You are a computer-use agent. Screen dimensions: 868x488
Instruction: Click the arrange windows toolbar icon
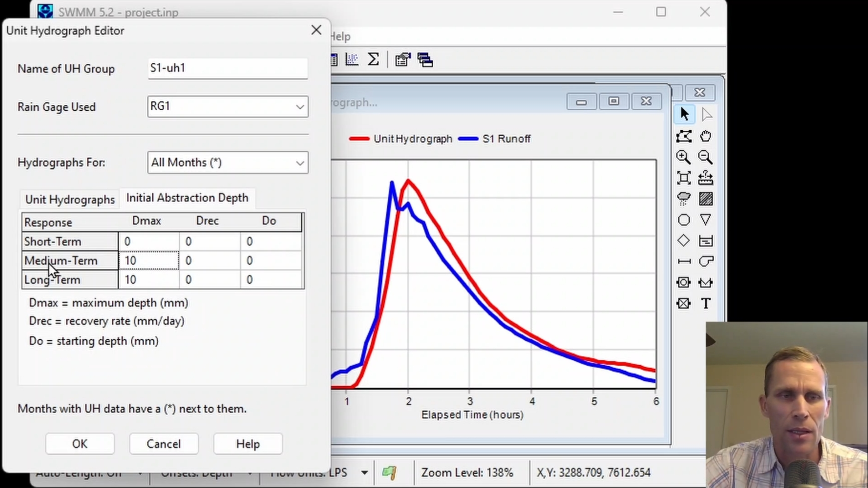[x=425, y=59]
